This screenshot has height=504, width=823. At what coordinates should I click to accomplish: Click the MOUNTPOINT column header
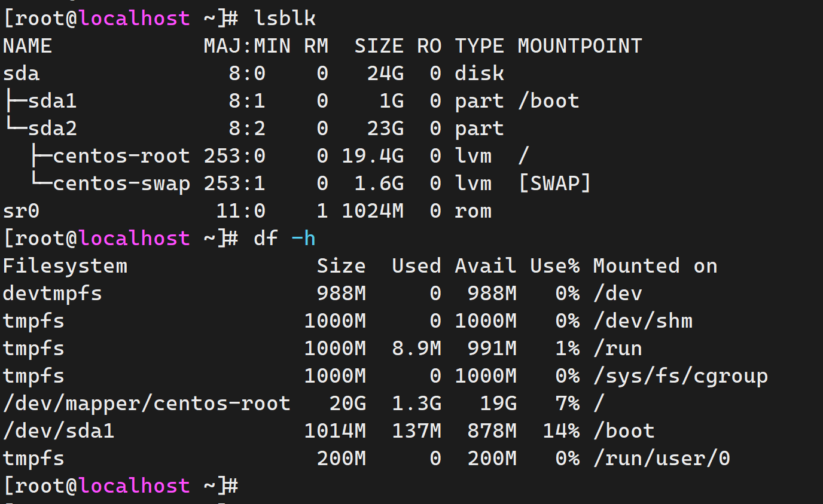pyautogui.click(x=580, y=46)
